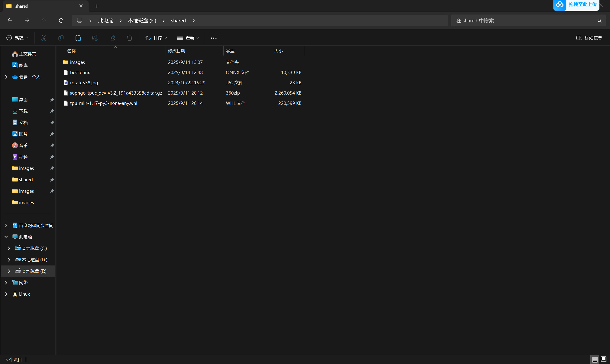Viewport: 610px width, 364px height.
Task: Click the Paste clipboard icon
Action: tap(78, 38)
